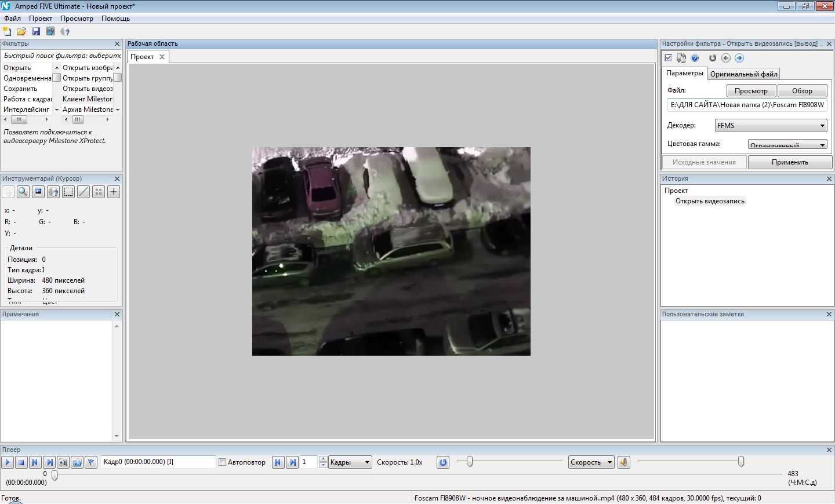Switch to the Оригинальный файл tab

point(743,74)
